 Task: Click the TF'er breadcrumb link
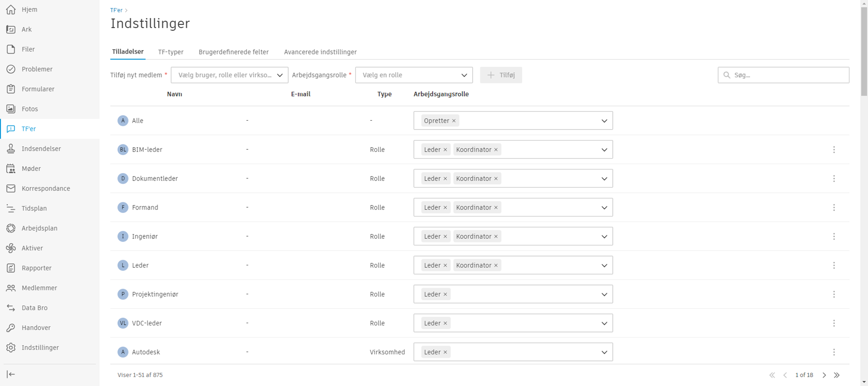coord(116,10)
